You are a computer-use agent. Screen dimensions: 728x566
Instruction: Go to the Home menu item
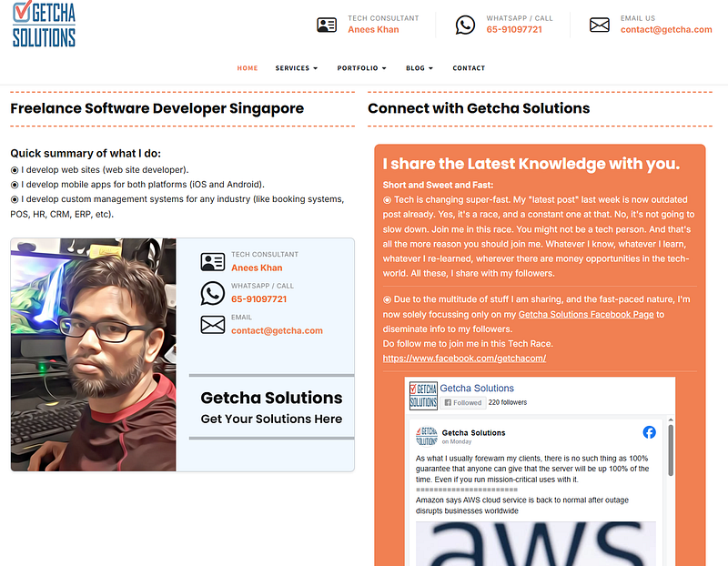pos(247,68)
